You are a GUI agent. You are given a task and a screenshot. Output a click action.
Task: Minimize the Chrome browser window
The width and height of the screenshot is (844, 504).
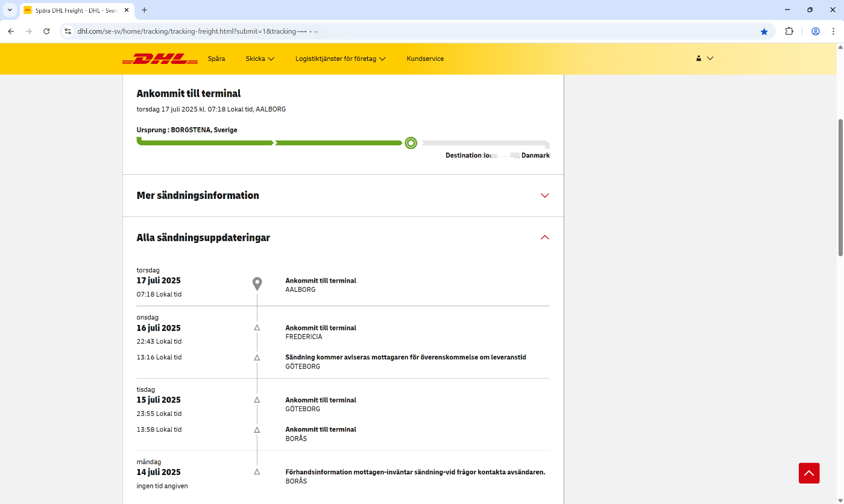click(x=787, y=10)
